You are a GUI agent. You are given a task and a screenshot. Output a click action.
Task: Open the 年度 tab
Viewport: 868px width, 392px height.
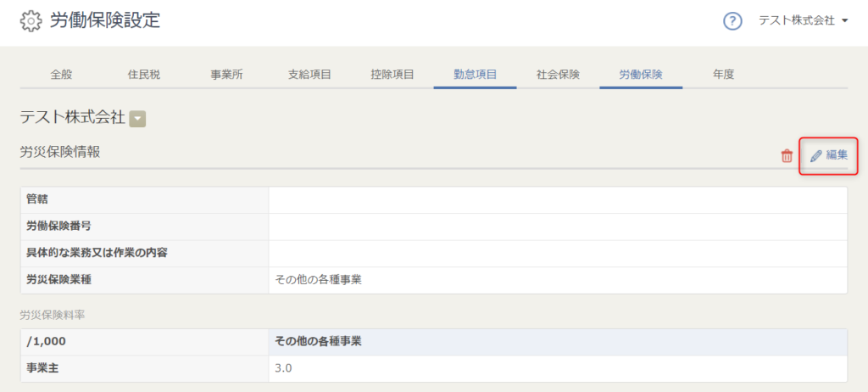pyautogui.click(x=724, y=75)
